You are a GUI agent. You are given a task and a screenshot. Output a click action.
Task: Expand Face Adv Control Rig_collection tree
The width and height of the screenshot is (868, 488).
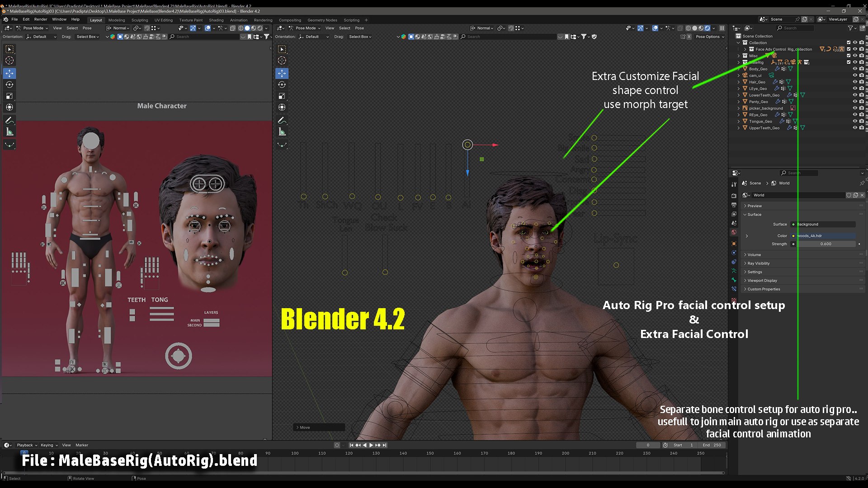[745, 49]
